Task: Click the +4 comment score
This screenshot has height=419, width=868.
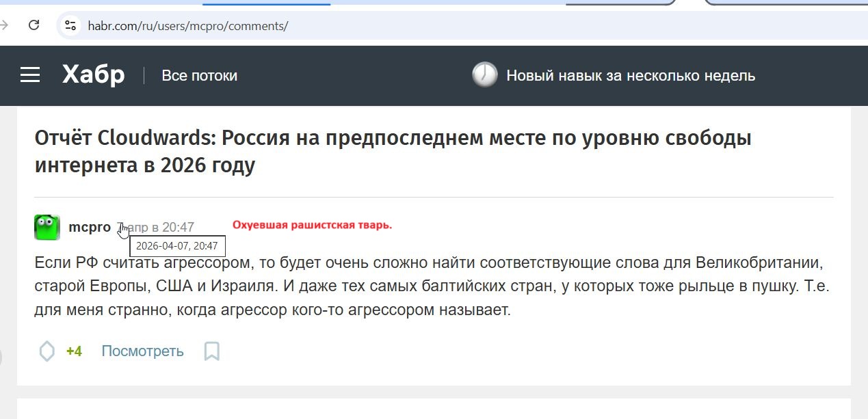Action: tap(74, 351)
